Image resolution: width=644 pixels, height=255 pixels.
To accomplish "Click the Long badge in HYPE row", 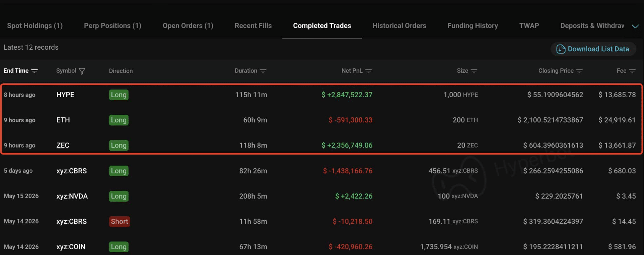I will coord(119,95).
